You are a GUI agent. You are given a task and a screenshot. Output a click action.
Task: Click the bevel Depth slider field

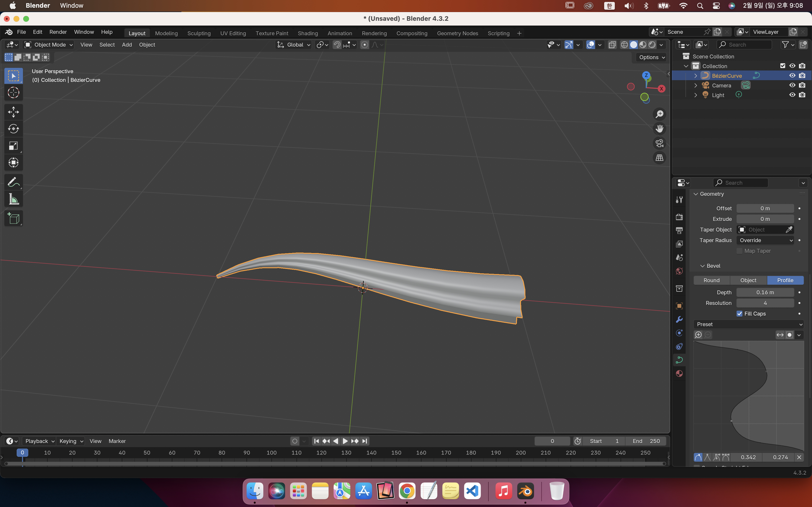(x=765, y=292)
